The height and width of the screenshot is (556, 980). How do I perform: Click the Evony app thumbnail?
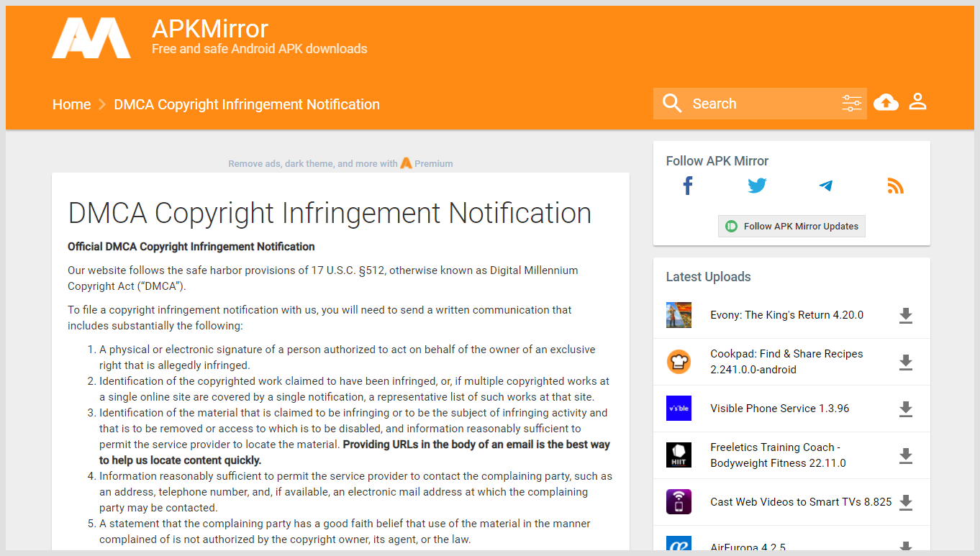point(679,315)
